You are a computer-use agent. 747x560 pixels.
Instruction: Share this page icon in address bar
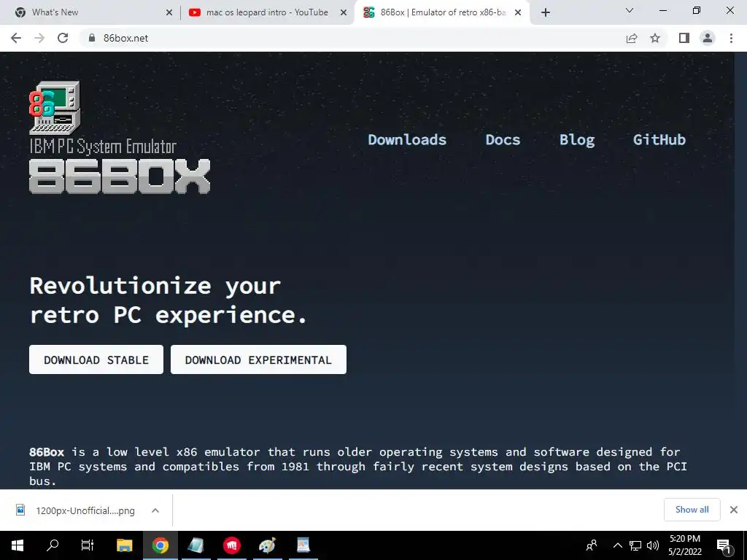pyautogui.click(x=631, y=38)
